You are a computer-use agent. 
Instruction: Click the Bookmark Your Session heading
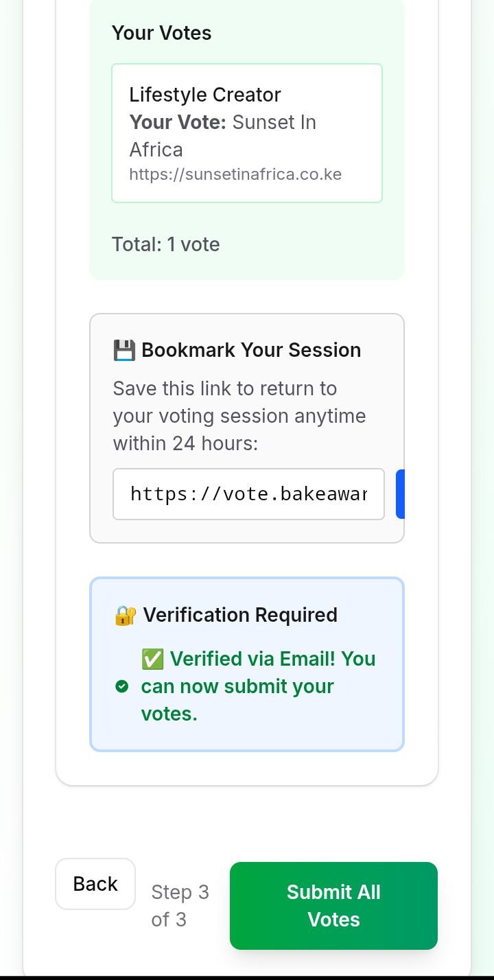(251, 350)
